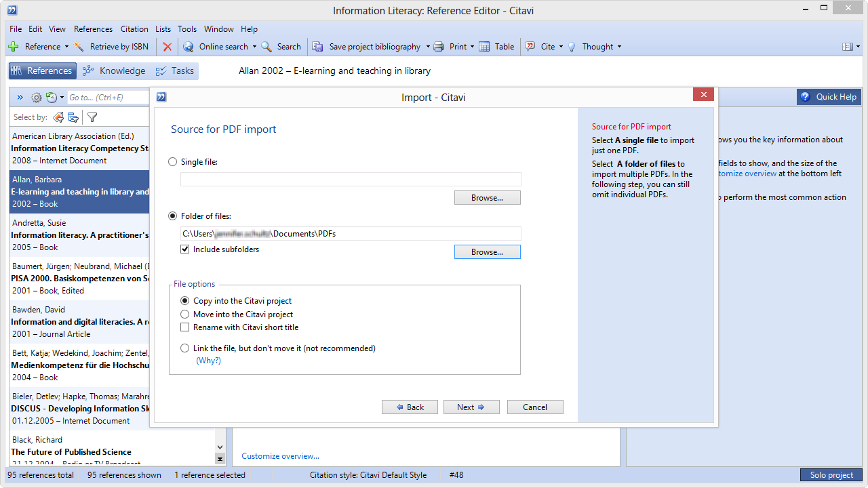Click the select by keyword tag icon
Image resolution: width=868 pixels, height=488 pixels.
pos(58,117)
